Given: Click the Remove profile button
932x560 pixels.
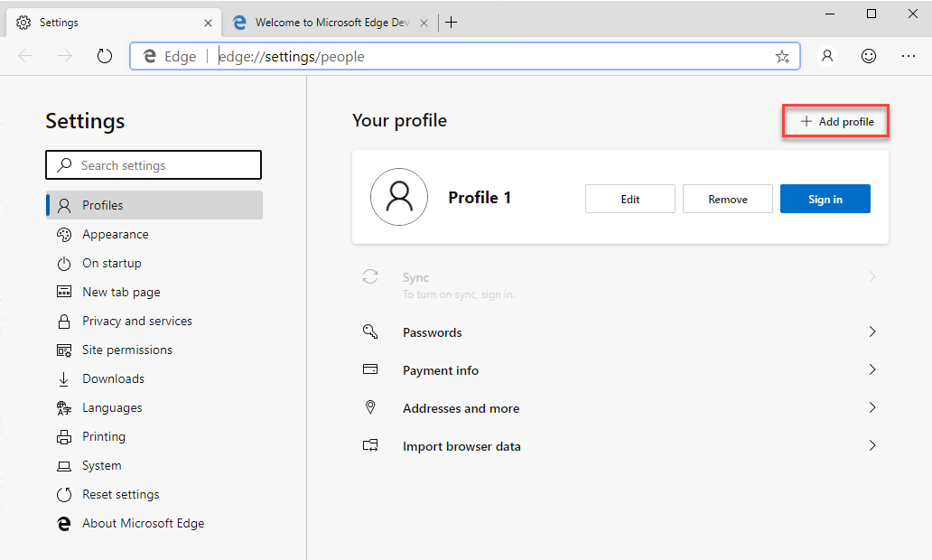Looking at the screenshot, I should tap(728, 199).
